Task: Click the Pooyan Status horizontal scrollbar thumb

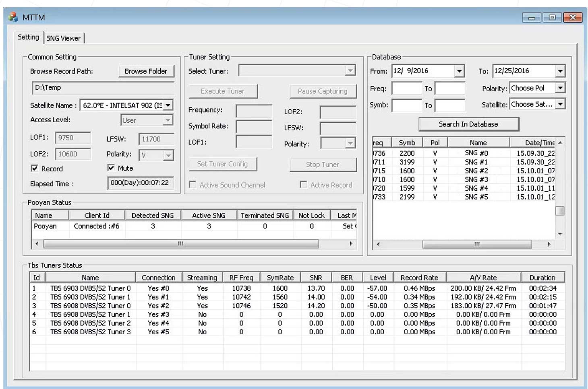Action: [x=181, y=244]
